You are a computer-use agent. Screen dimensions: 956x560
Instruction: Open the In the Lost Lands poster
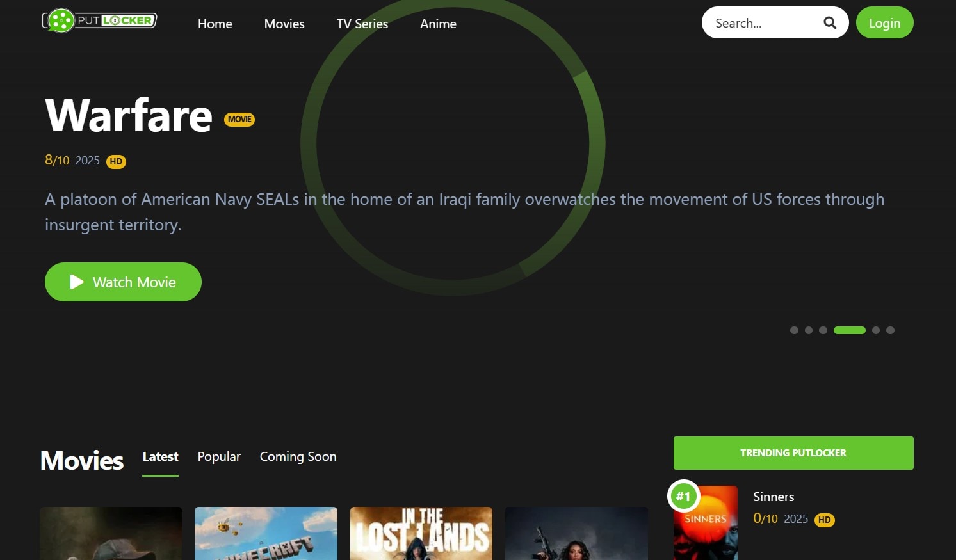pyautogui.click(x=421, y=534)
